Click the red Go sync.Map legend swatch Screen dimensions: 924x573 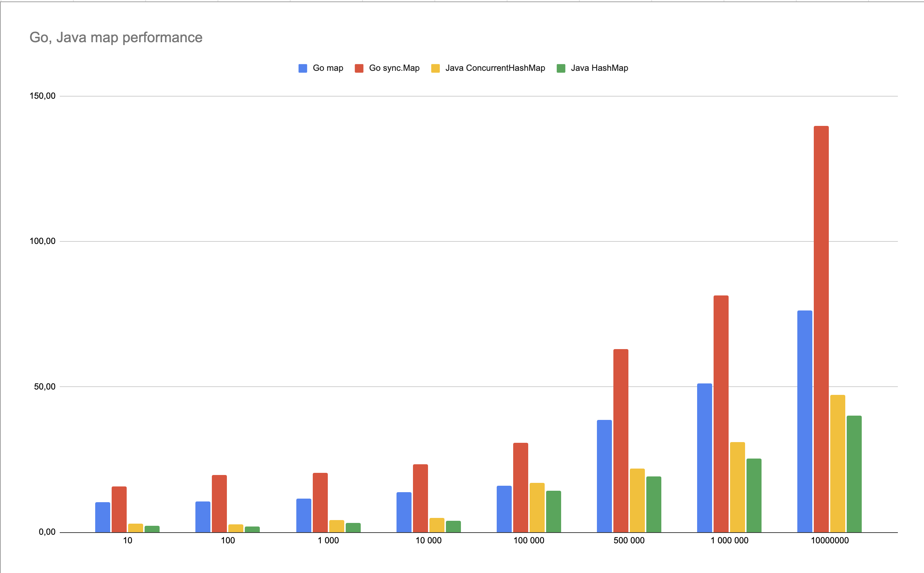(x=359, y=68)
